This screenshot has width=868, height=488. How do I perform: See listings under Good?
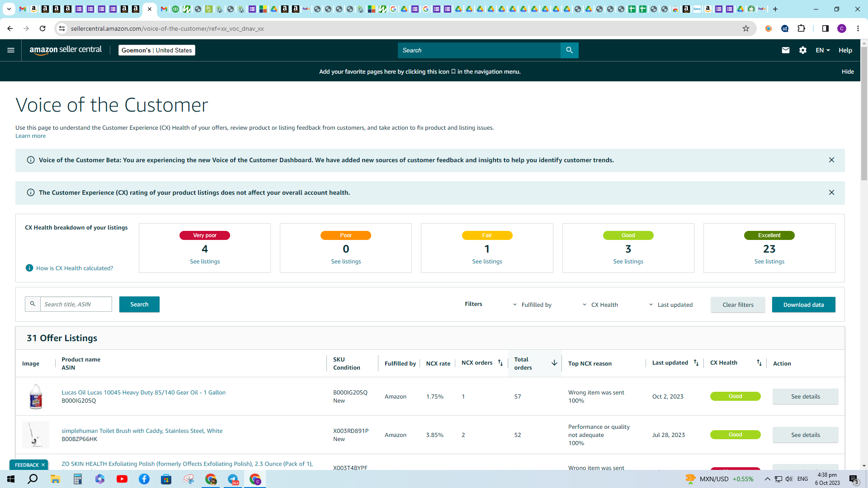click(628, 261)
